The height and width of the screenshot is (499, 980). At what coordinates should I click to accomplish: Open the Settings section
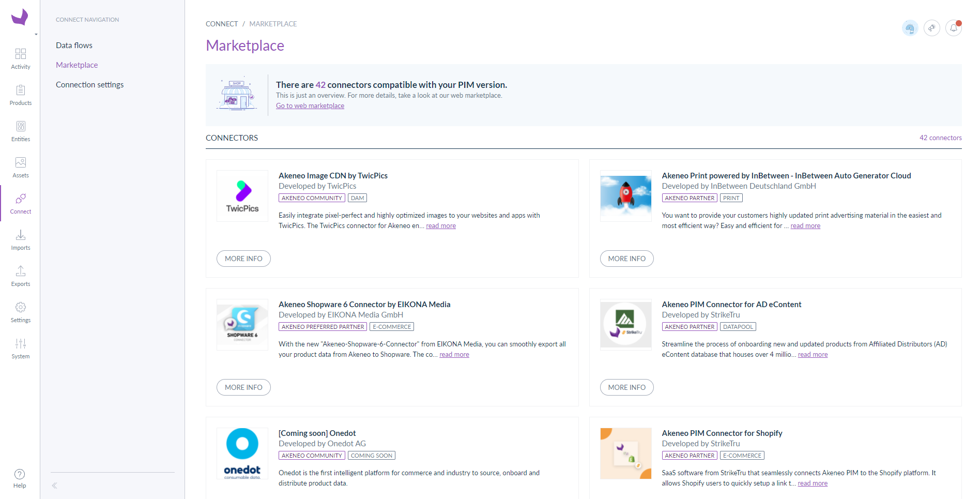pos(21,312)
